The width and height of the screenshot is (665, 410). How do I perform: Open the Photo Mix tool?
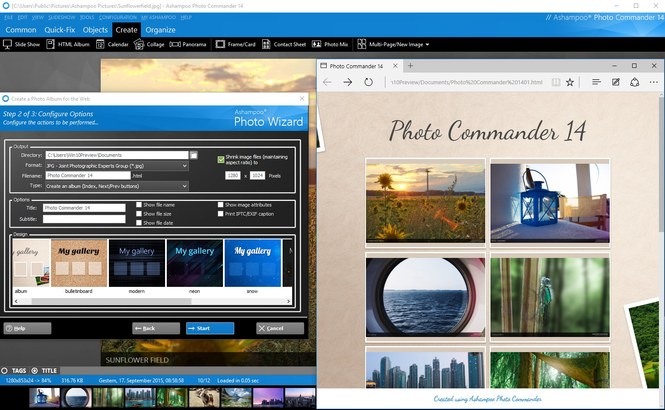tap(330, 44)
